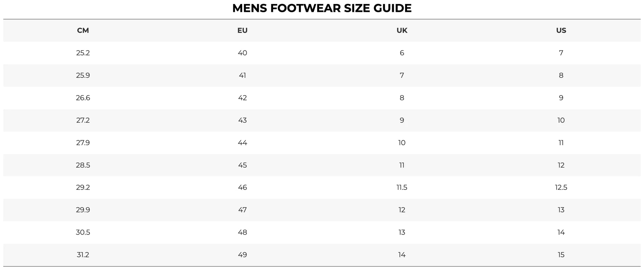Select EU size 41 cell
This screenshot has width=644, height=269.
pos(242,76)
